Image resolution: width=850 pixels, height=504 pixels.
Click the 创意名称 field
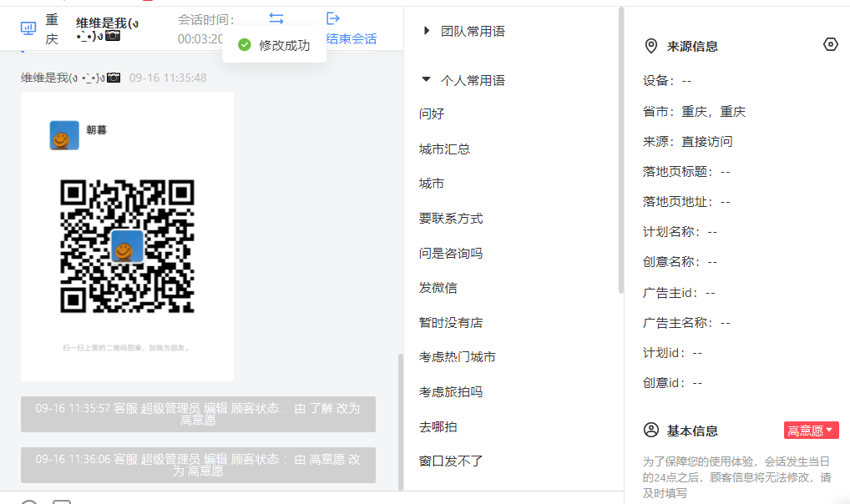coord(680,262)
